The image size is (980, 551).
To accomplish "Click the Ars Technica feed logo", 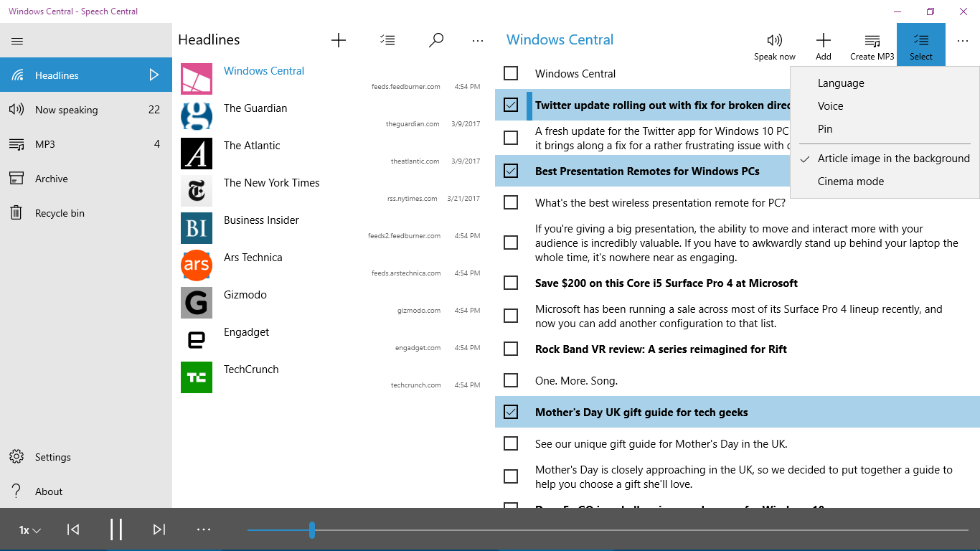I will [197, 265].
